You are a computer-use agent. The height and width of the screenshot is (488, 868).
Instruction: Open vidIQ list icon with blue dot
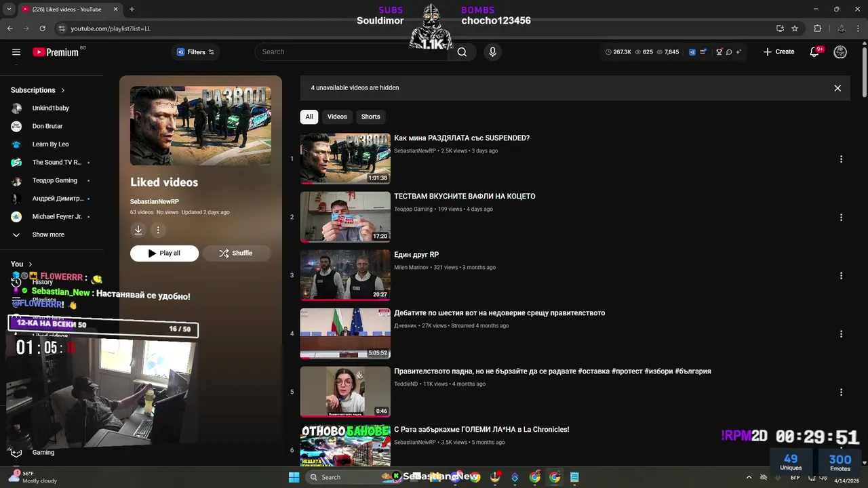click(x=704, y=52)
